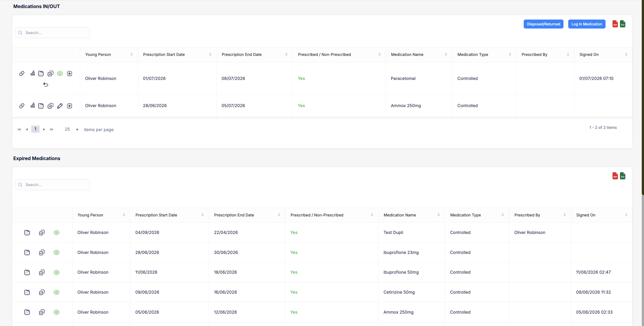Open the folder icon for Cetirizine 50mg
This screenshot has width=644, height=326.
click(x=27, y=292)
